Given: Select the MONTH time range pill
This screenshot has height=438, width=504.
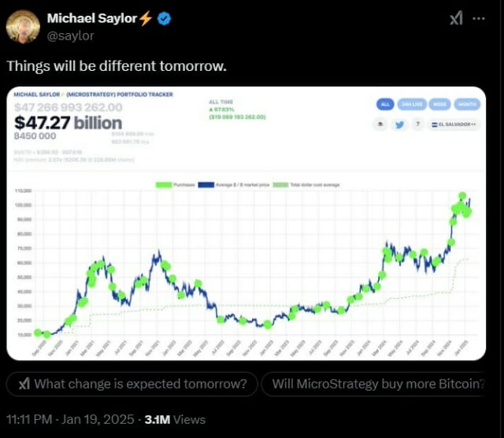Looking at the screenshot, I should point(467,105).
